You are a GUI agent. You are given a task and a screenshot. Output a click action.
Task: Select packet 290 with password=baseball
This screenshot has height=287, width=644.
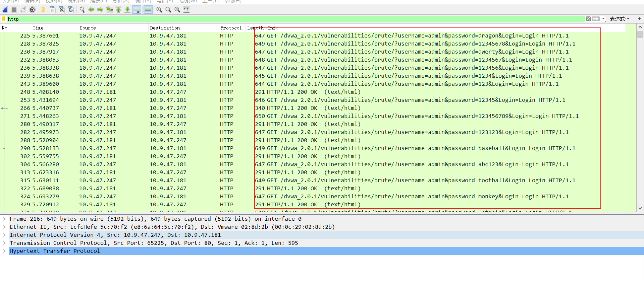[313, 148]
